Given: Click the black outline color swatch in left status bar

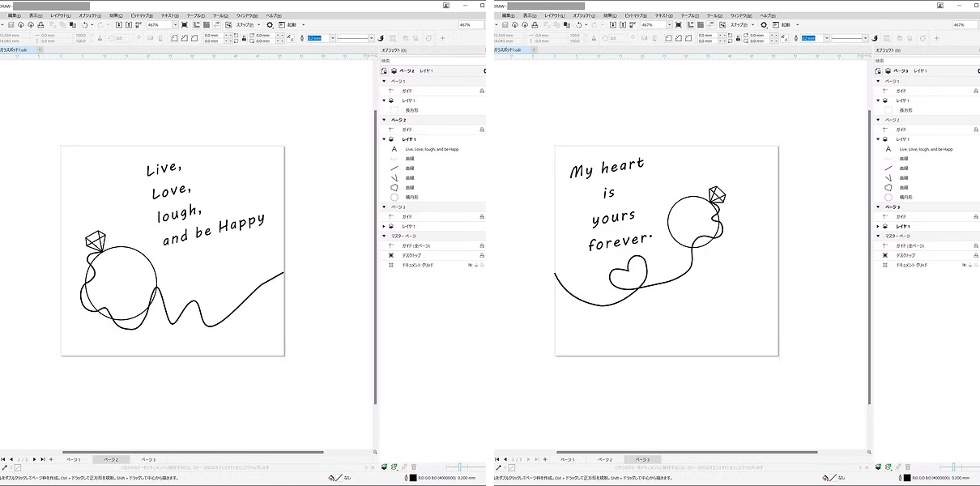Looking at the screenshot, I should click(x=413, y=478).
